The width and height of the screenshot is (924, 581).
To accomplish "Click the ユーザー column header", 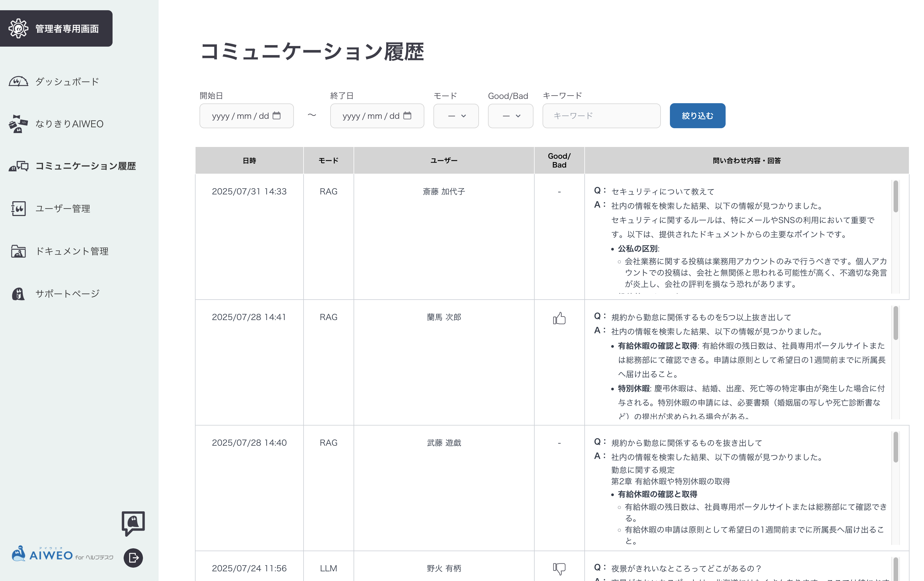I will [x=444, y=160].
